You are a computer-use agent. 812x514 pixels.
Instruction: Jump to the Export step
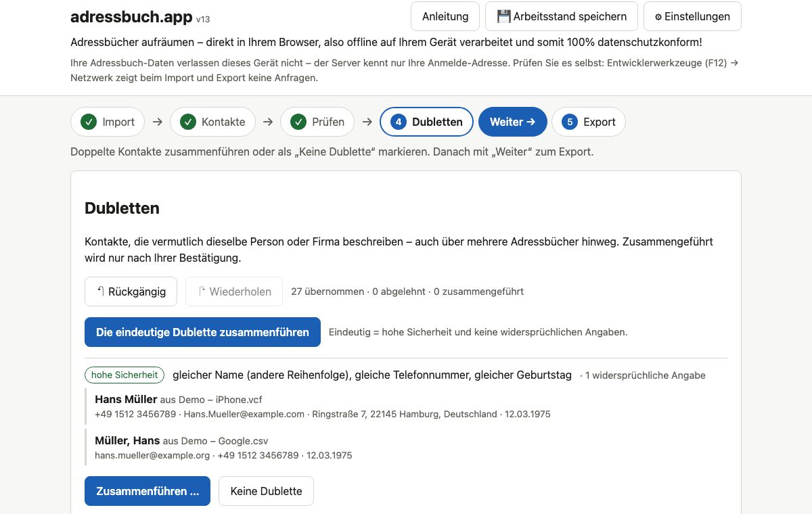[x=589, y=122]
